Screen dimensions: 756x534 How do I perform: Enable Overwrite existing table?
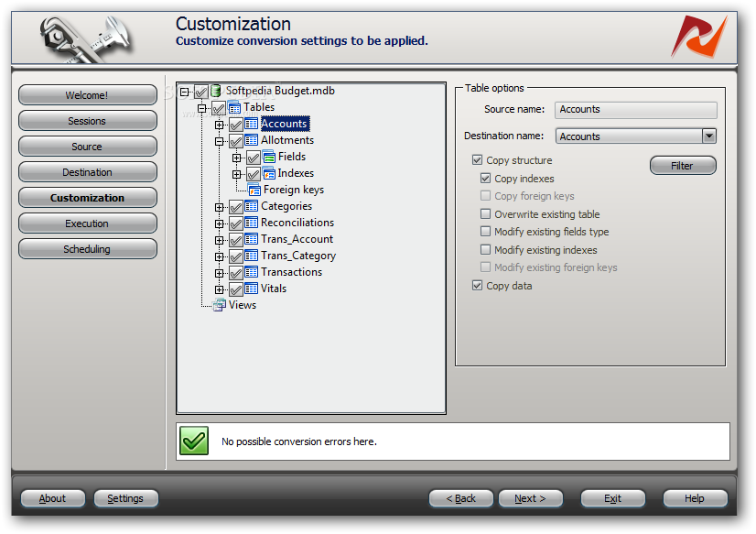click(x=485, y=213)
